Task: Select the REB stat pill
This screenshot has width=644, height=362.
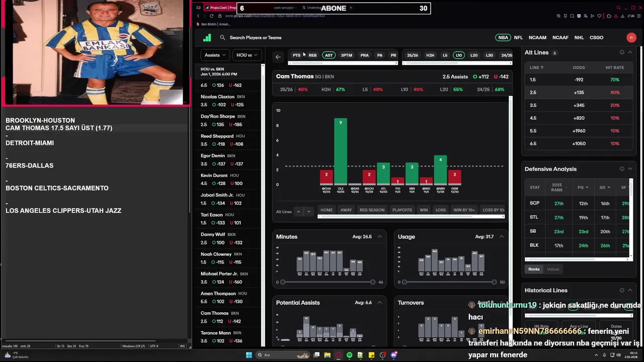Action: pyautogui.click(x=312, y=55)
